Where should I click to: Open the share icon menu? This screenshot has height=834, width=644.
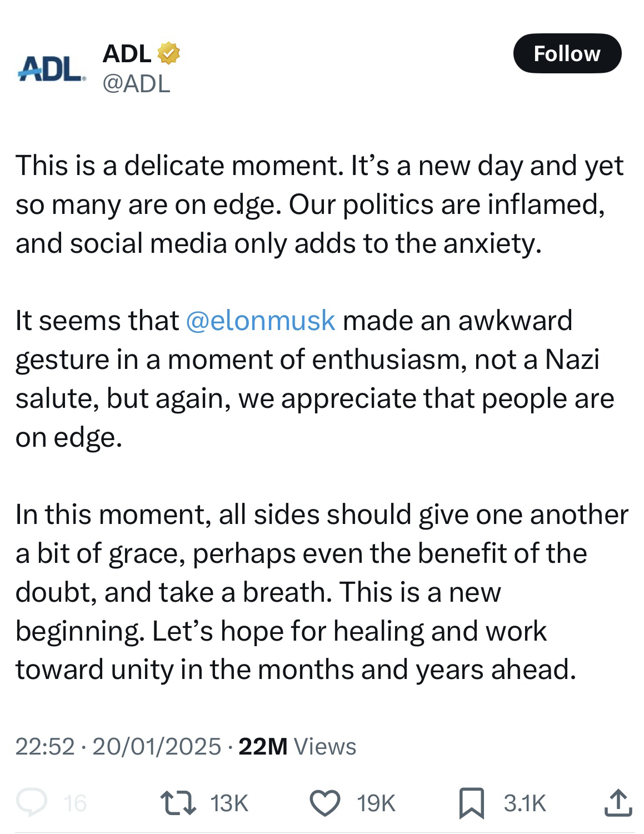click(617, 803)
